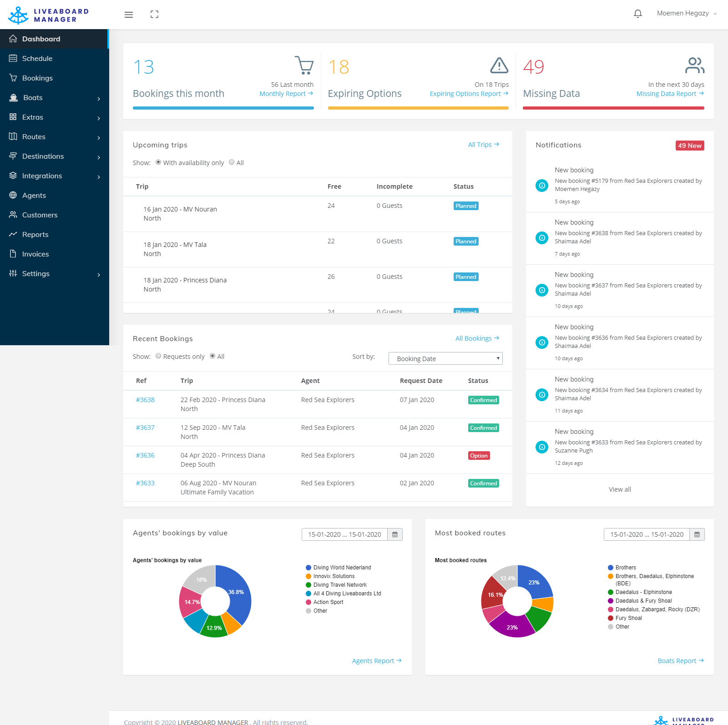This screenshot has width=728, height=725.
Task: Select 'Requests only' radio button
Action: tap(158, 356)
